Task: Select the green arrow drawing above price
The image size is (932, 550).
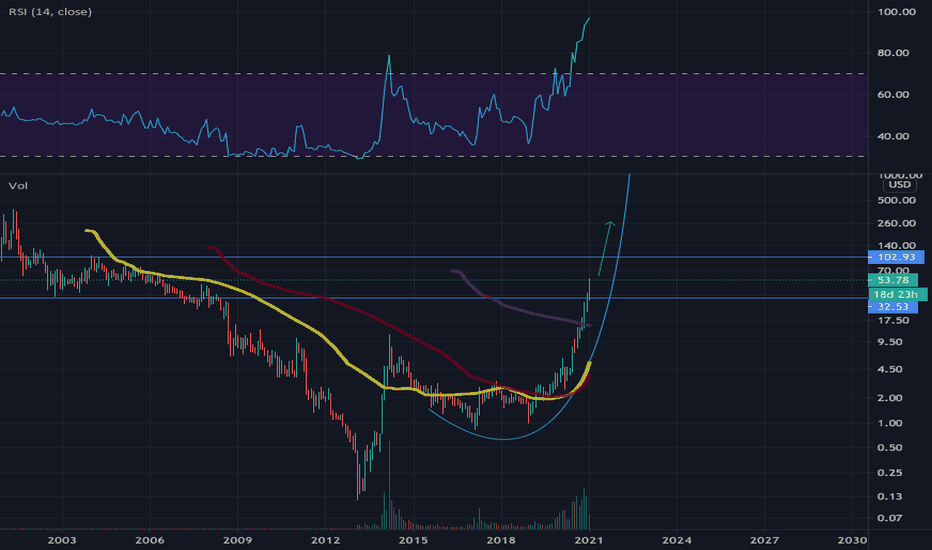Action: (x=605, y=247)
